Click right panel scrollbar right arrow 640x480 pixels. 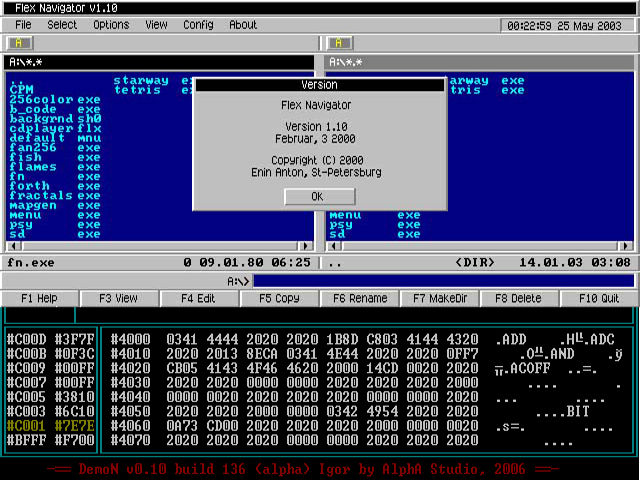click(x=626, y=246)
